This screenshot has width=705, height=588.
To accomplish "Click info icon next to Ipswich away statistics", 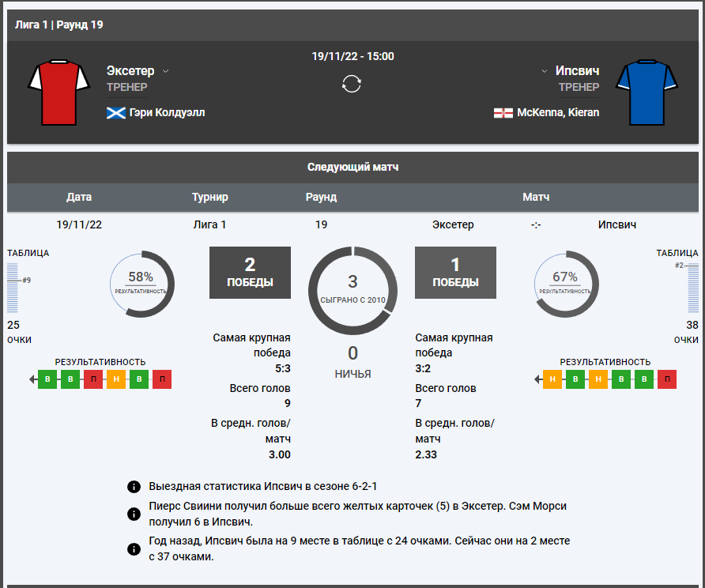I will click(x=134, y=486).
